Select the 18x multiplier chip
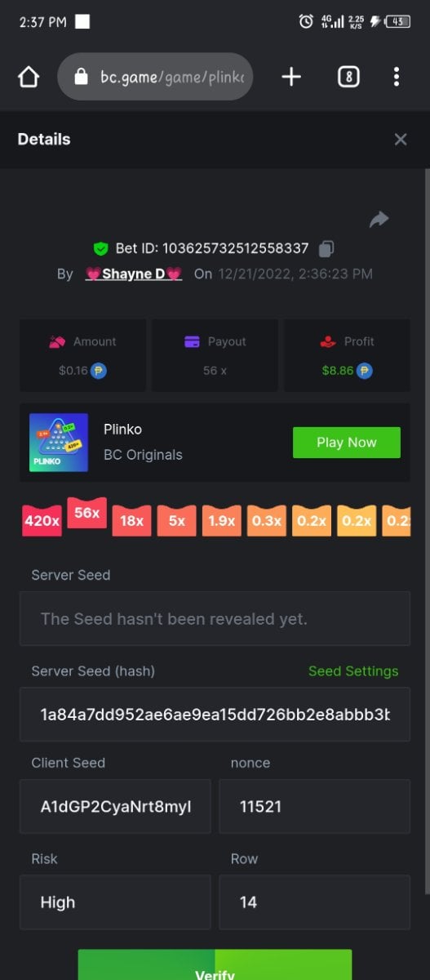This screenshot has width=430, height=980. pyautogui.click(x=132, y=520)
